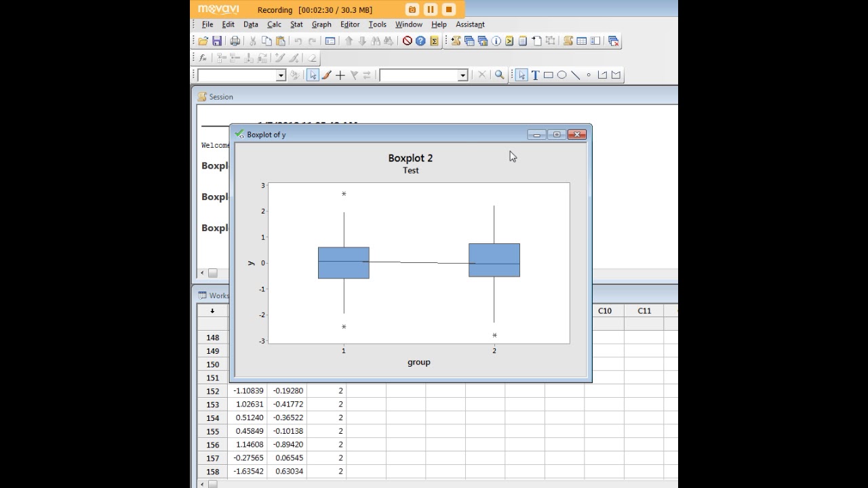Screen dimensions: 868x488
Task: Select the Ellipse annotation tool
Action: pyautogui.click(x=561, y=75)
